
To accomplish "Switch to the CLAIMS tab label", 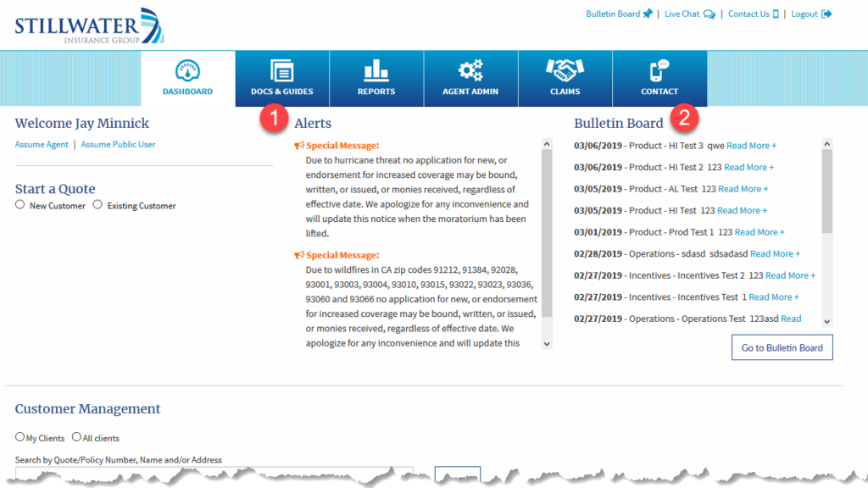I will 565,91.
